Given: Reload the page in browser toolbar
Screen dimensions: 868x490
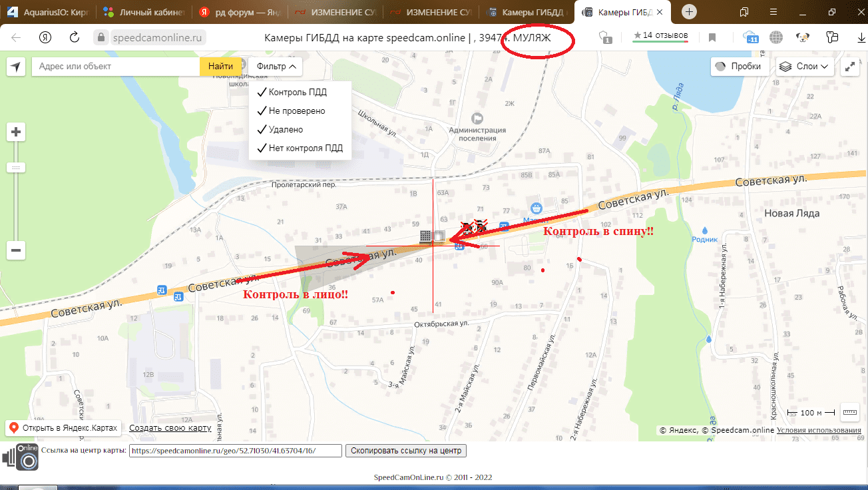Looking at the screenshot, I should (75, 37).
